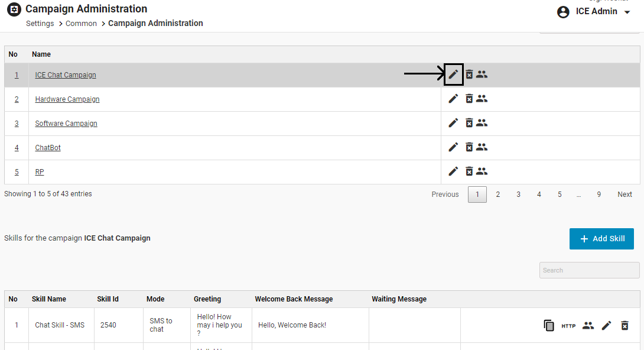This screenshot has height=350, width=644.
Task: Click the Add Skill button
Action: click(x=601, y=239)
